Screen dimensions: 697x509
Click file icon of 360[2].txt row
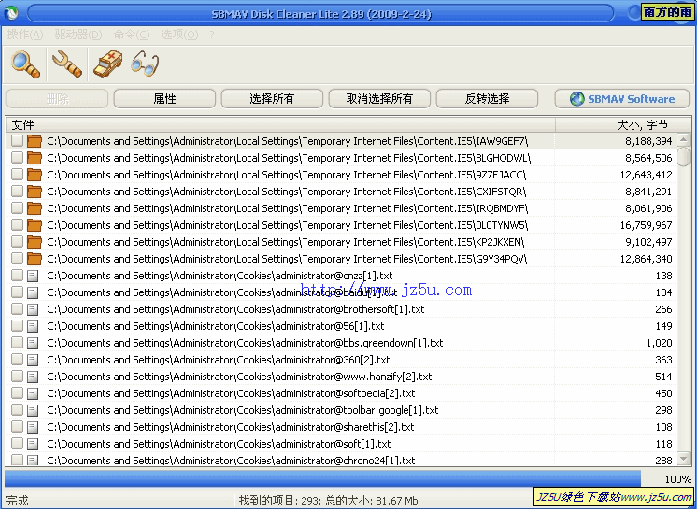(32, 360)
